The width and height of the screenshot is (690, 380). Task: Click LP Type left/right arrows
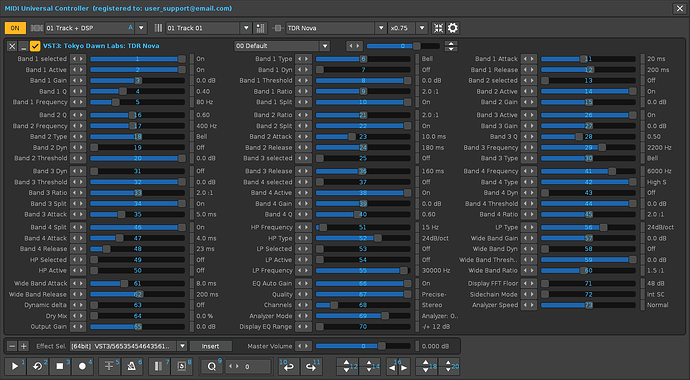click(529, 227)
